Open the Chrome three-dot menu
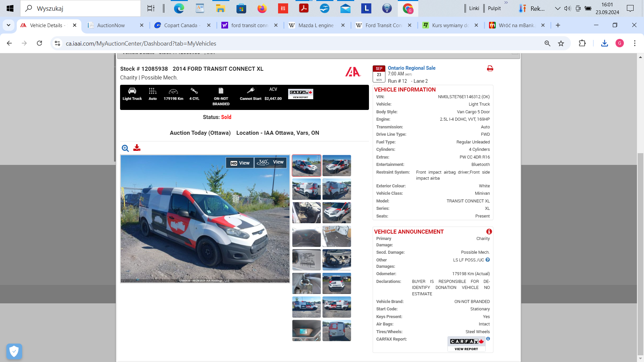The image size is (644, 362). [x=635, y=43]
